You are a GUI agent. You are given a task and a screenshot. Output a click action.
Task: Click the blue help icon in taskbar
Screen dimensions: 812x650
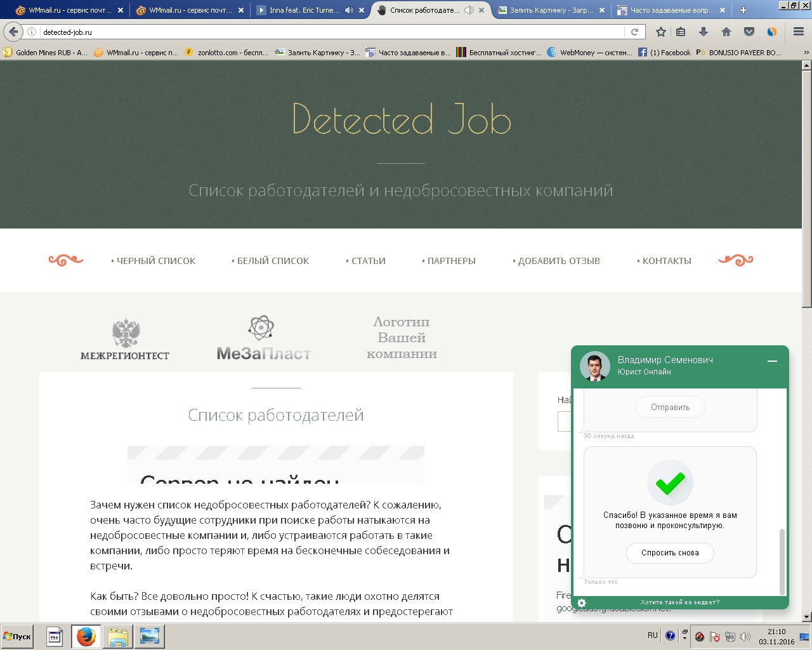point(670,635)
